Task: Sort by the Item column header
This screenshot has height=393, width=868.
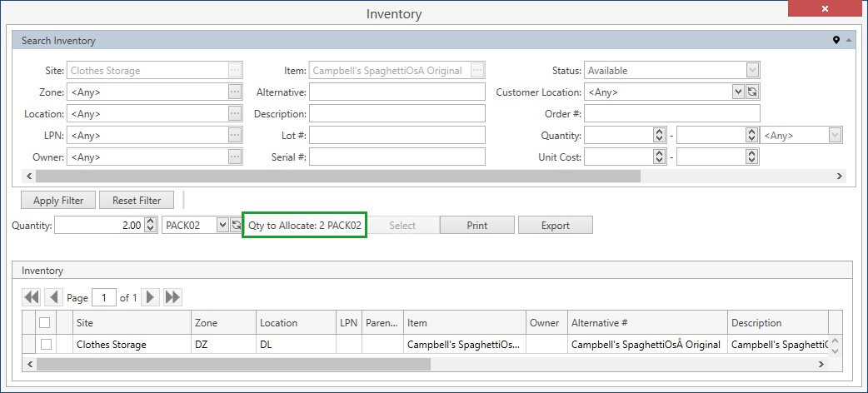Action: pos(465,323)
